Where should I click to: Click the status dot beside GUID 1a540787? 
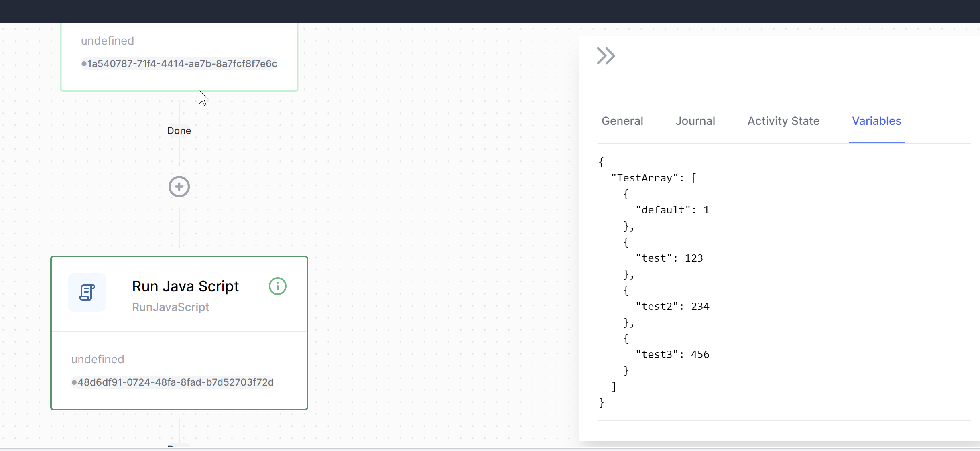(x=84, y=64)
